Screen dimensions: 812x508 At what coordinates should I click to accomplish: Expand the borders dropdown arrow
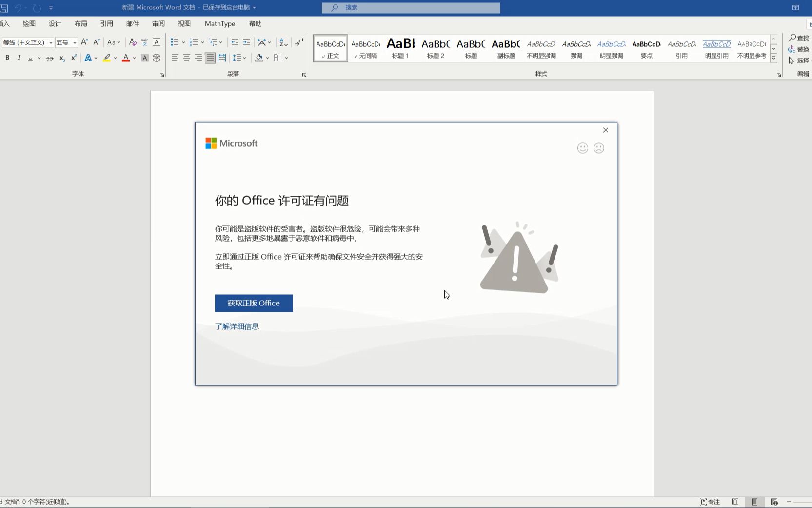click(286, 58)
